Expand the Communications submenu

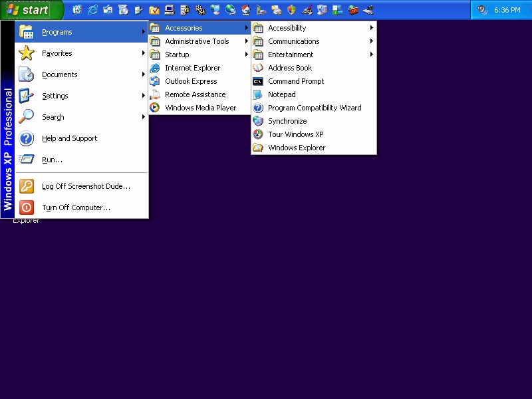[293, 41]
